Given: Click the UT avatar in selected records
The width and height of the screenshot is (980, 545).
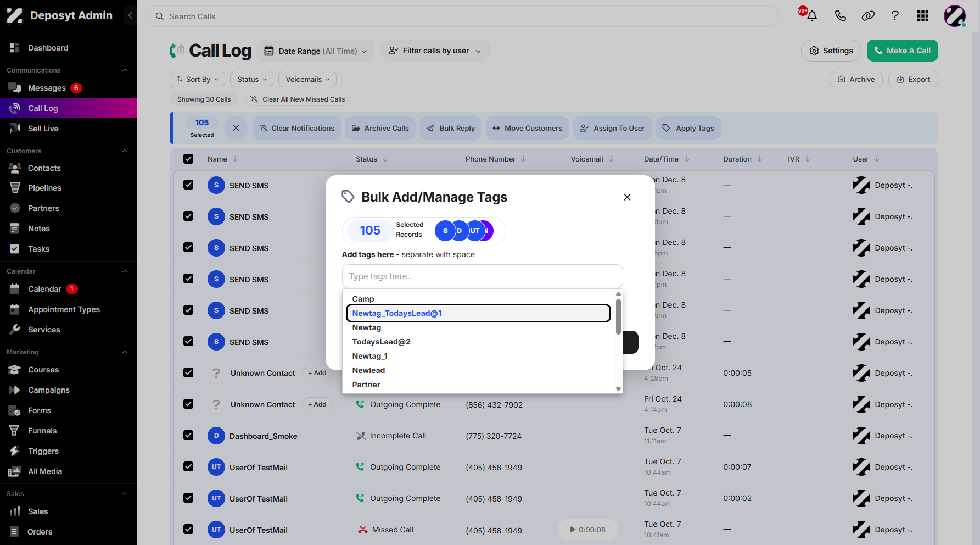Looking at the screenshot, I should click(475, 231).
